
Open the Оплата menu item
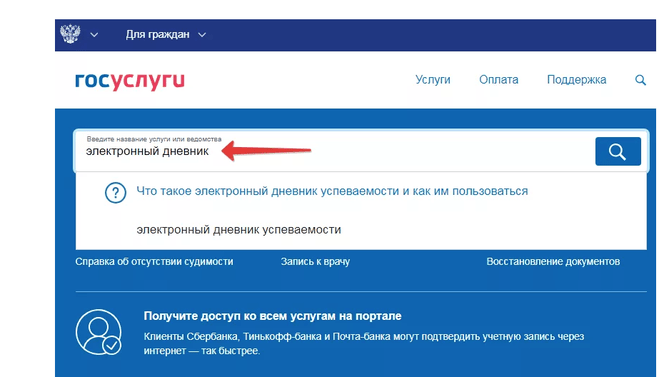pos(498,79)
